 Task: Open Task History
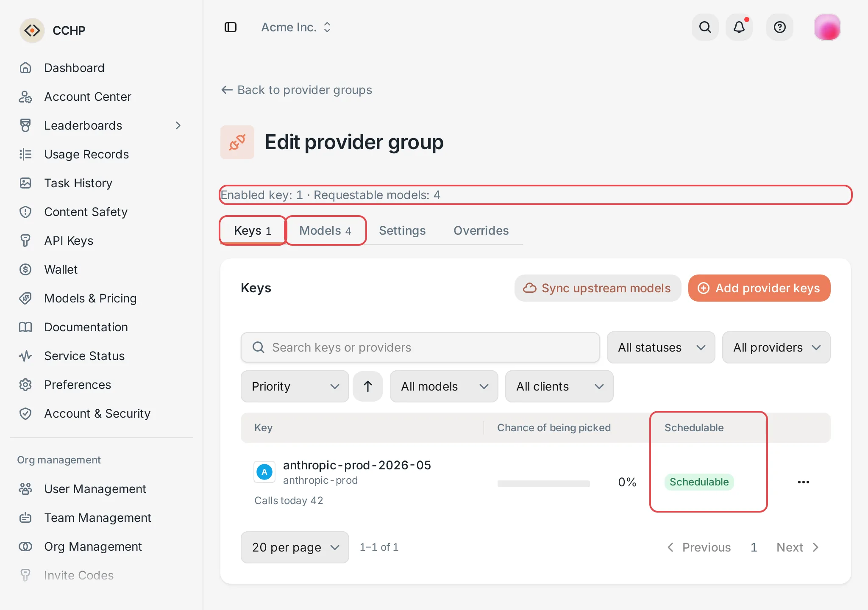[x=102, y=183]
